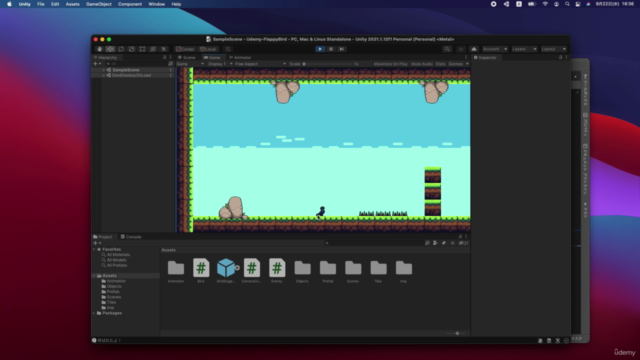Toggle the Center pivot mode button
The width and height of the screenshot is (640, 360).
click(185, 49)
